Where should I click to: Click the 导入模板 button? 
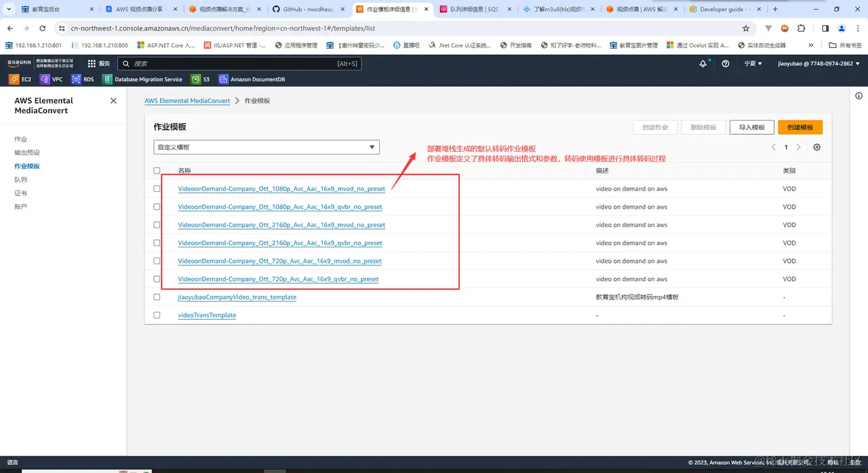pos(752,127)
